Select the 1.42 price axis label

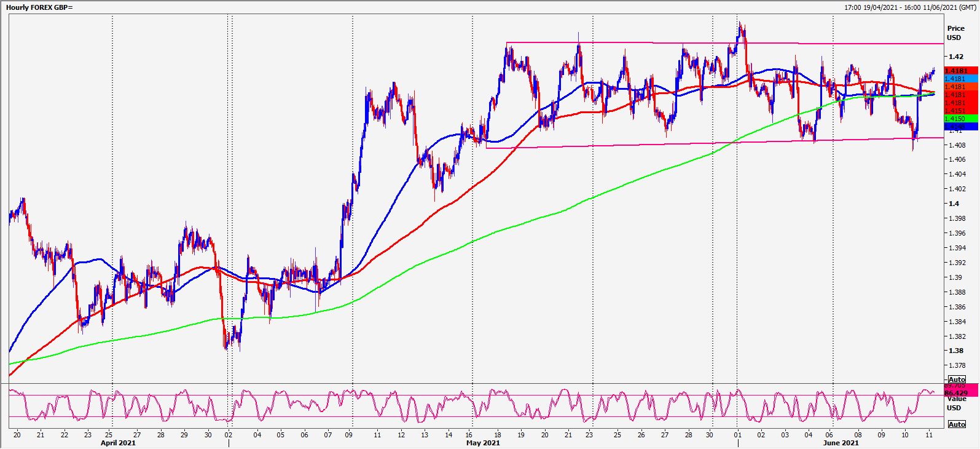(955, 57)
